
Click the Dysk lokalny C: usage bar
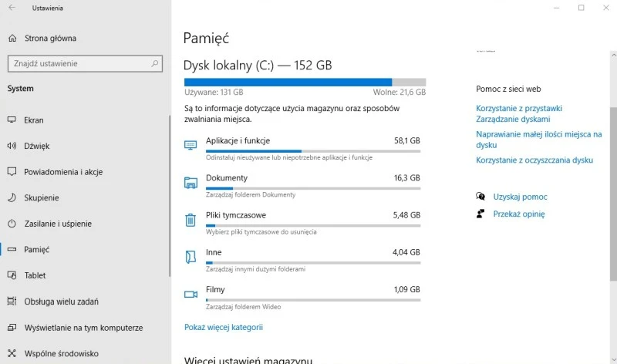305,82
